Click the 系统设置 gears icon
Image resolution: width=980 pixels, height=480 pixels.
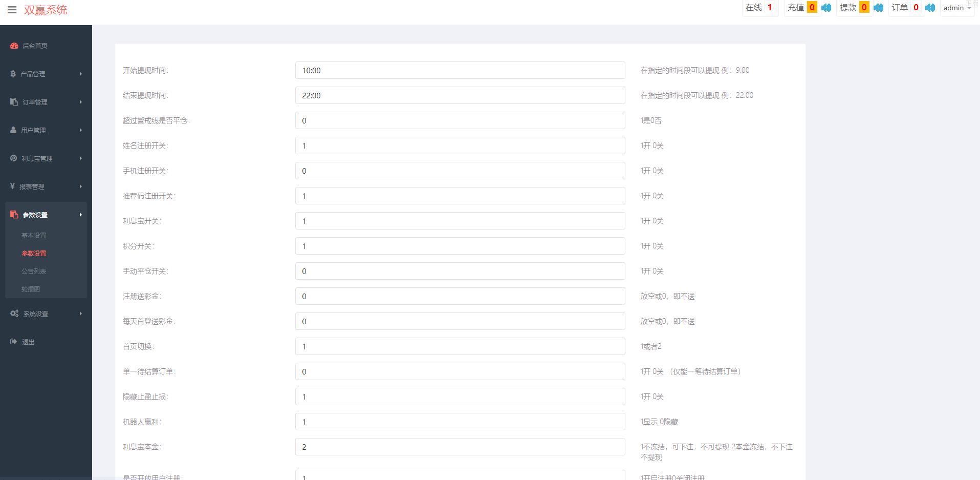(x=14, y=314)
